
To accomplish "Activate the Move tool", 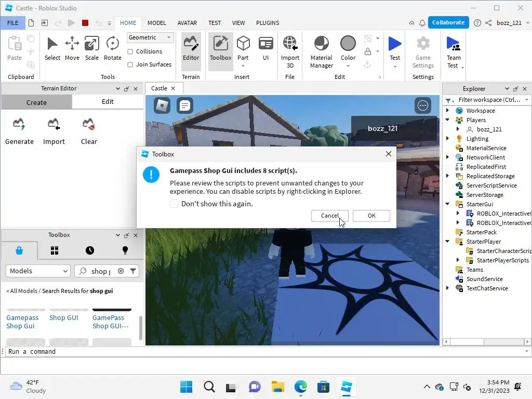I will 72,49.
